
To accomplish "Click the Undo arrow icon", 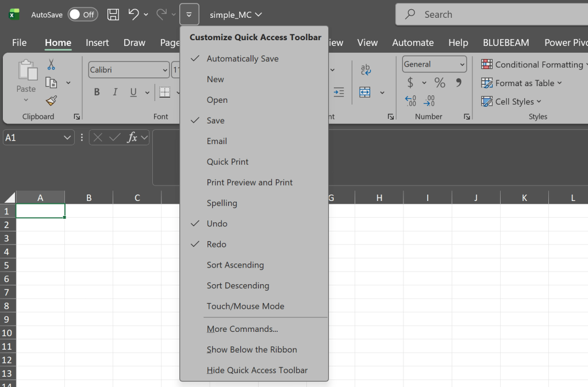I will 133,14.
